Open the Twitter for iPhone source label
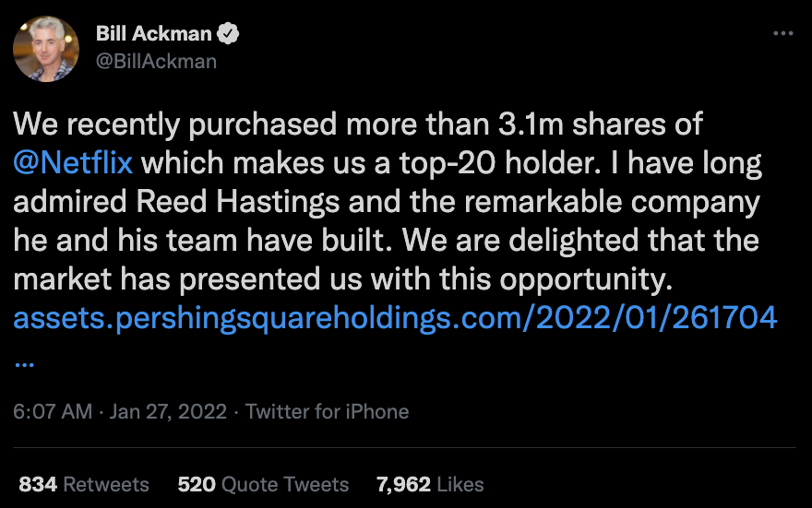Image resolution: width=812 pixels, height=508 pixels. tap(327, 411)
